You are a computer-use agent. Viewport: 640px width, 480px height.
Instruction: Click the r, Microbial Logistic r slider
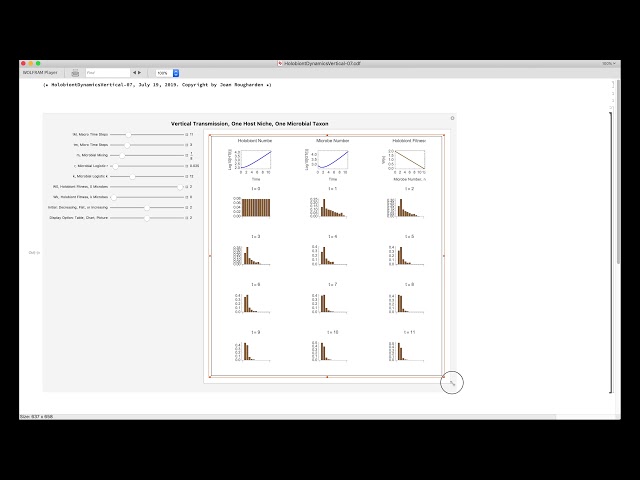pyautogui.click(x=147, y=166)
